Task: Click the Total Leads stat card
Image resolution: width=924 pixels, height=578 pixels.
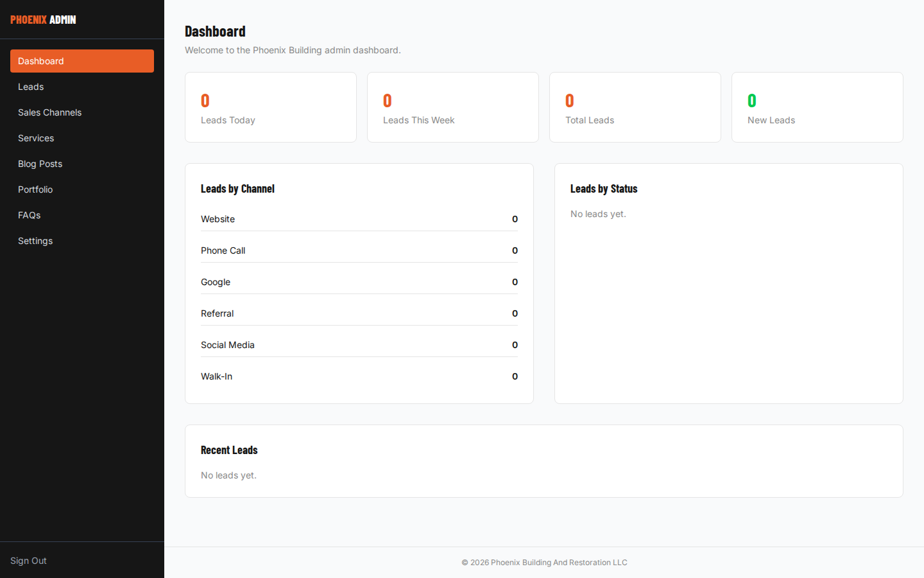Action: click(635, 107)
